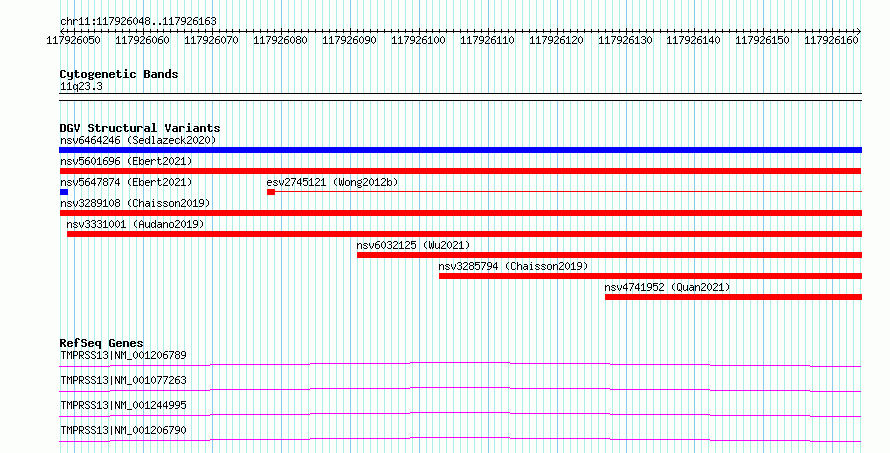Select the red nsv3285794 variant bar
This screenshot has height=453, width=890.
(x=650, y=276)
